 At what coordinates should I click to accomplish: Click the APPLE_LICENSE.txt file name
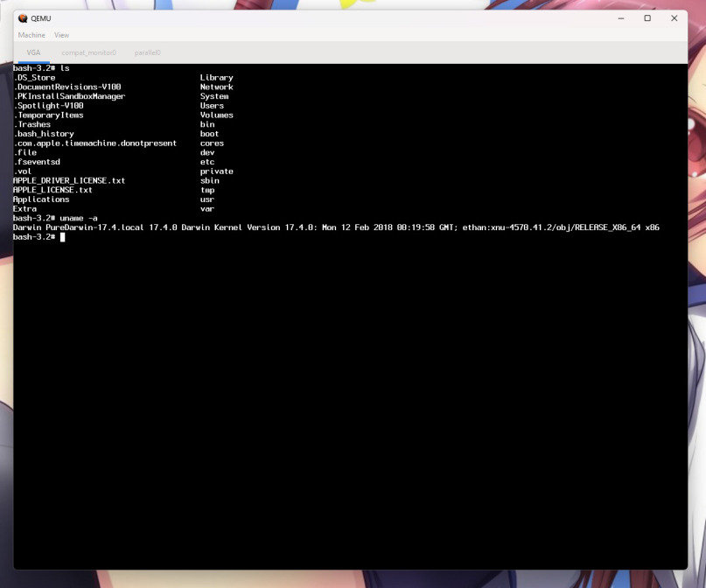pyautogui.click(x=52, y=190)
